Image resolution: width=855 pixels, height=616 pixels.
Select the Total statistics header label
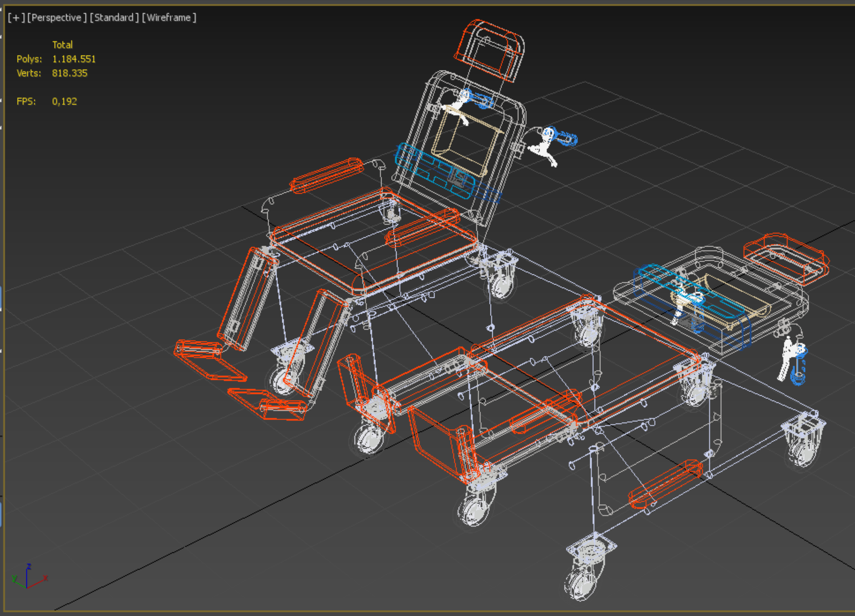tap(62, 45)
